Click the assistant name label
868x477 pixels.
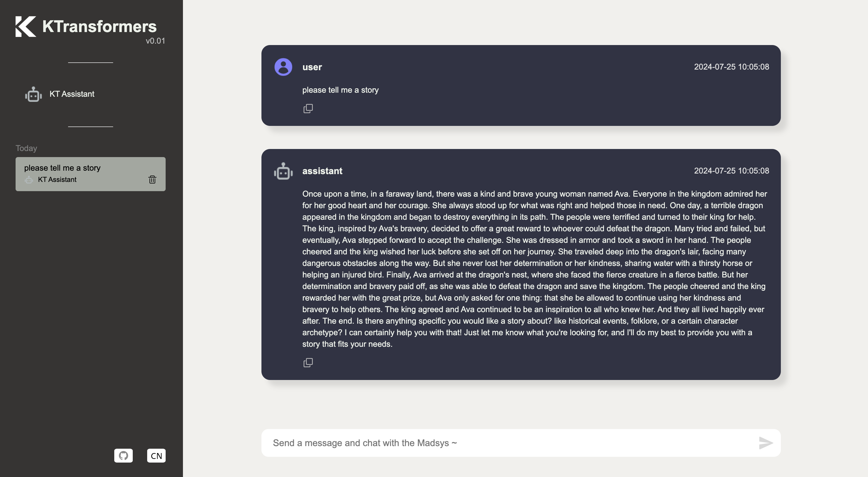point(322,171)
